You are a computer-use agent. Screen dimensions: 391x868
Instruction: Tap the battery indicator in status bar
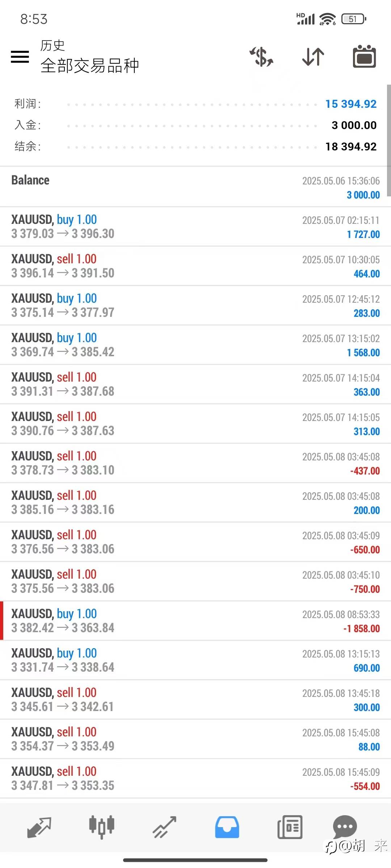(x=354, y=19)
